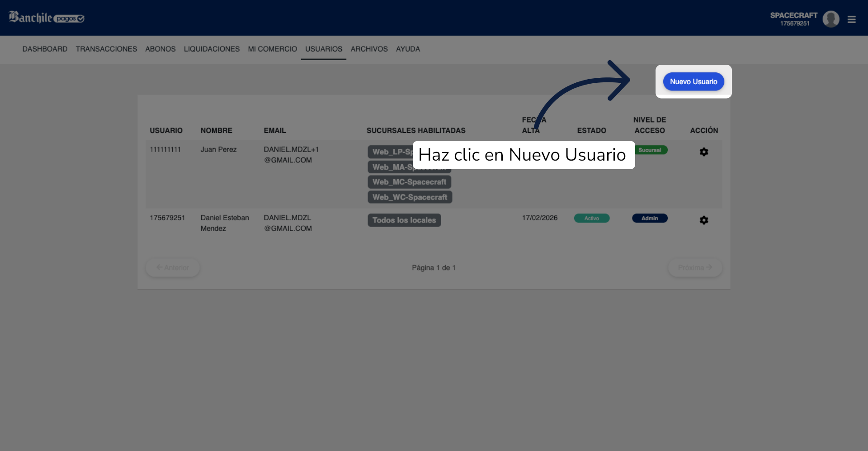Click the Sucursal access level badge
This screenshot has height=451, width=868.
click(651, 150)
